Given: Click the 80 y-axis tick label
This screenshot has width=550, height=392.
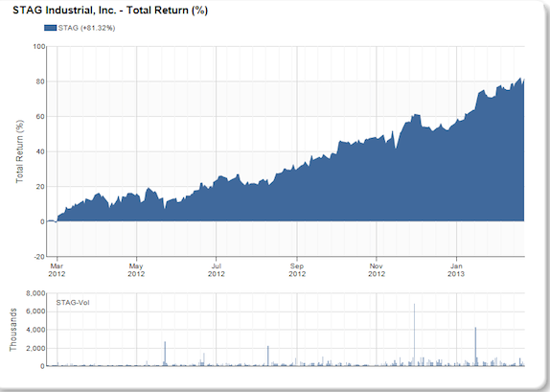Looking at the screenshot, I should (40, 81).
